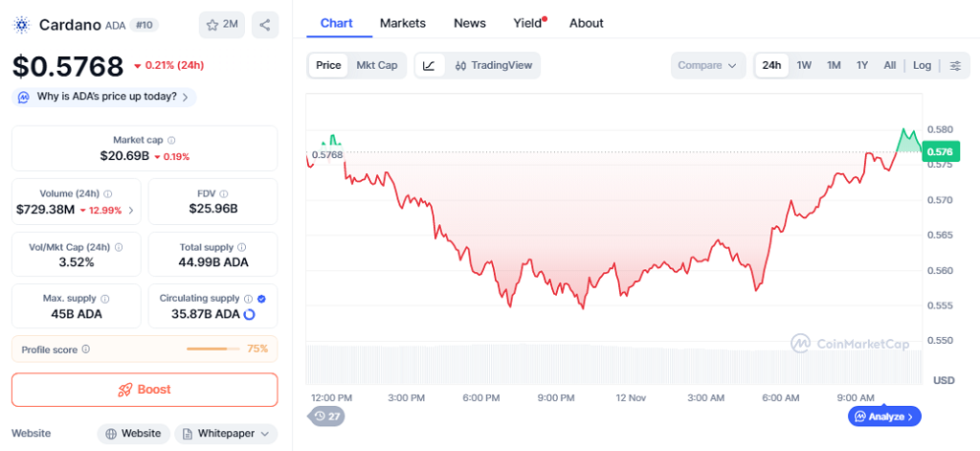Toggle Log scale on chart

[922, 66]
